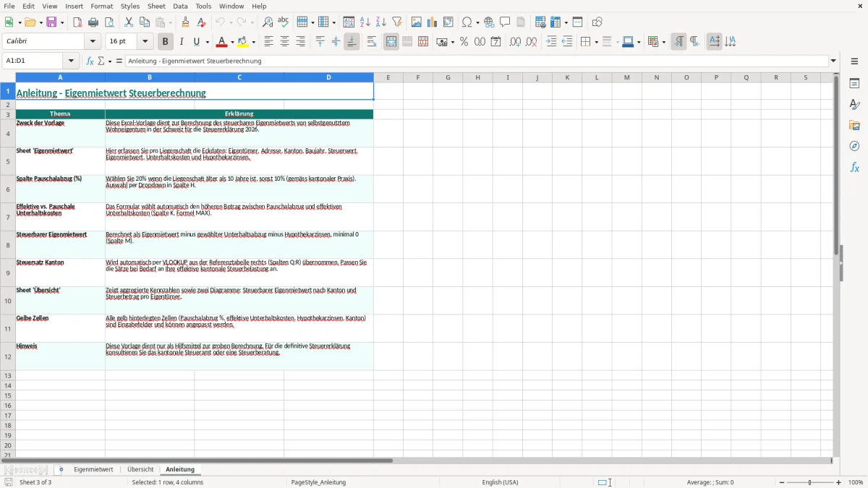Open the Font Name dropdown
Viewport: 868px width, 488px height.
click(x=93, y=42)
